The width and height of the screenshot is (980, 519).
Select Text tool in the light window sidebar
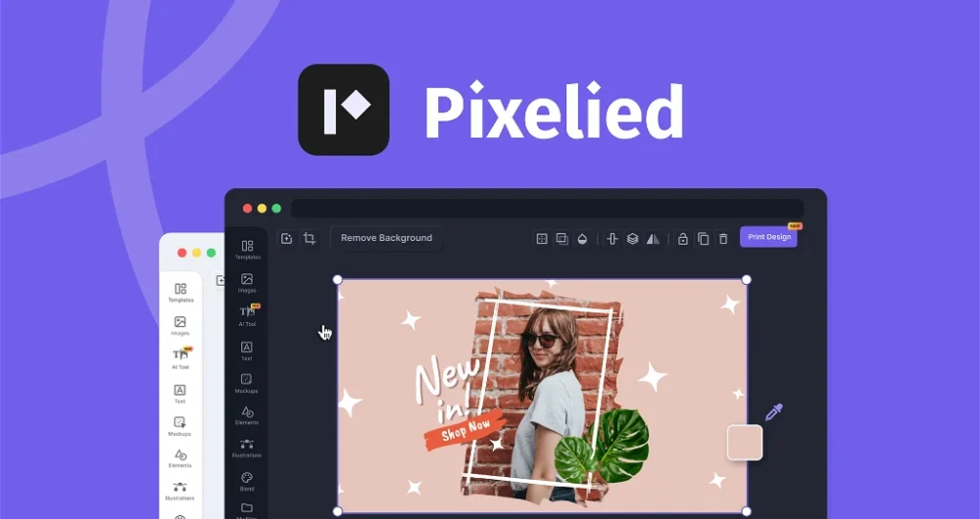click(x=180, y=394)
